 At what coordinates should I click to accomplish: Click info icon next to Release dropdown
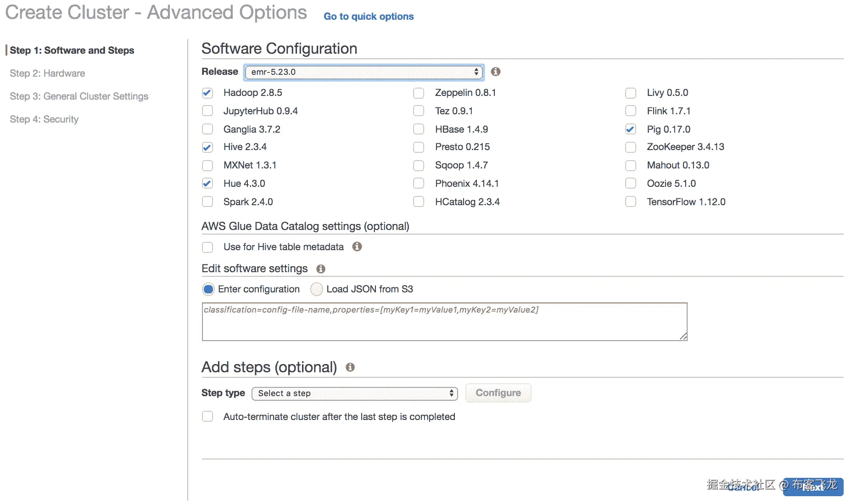coord(495,72)
